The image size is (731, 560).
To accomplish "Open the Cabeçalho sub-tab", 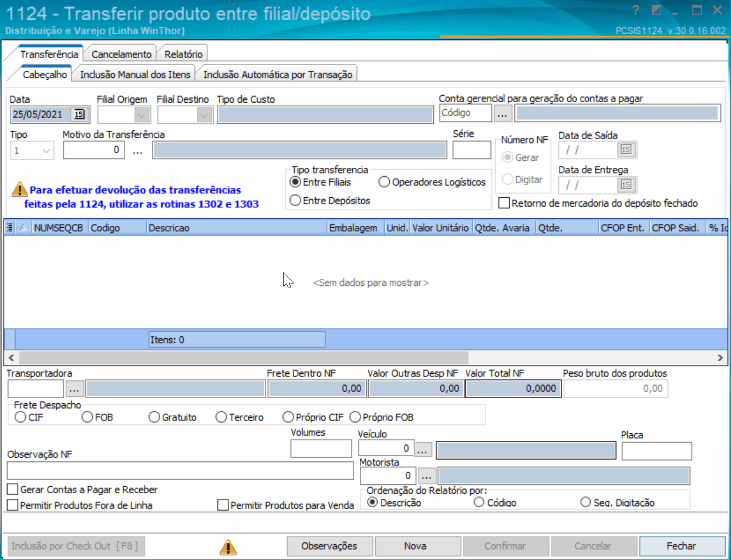I will pyautogui.click(x=45, y=75).
